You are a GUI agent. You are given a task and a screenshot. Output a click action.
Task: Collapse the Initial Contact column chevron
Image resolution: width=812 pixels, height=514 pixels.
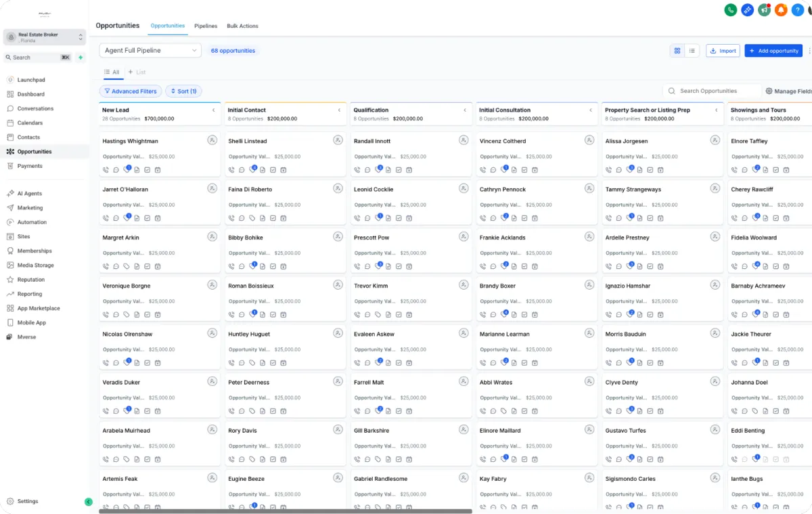coord(339,110)
